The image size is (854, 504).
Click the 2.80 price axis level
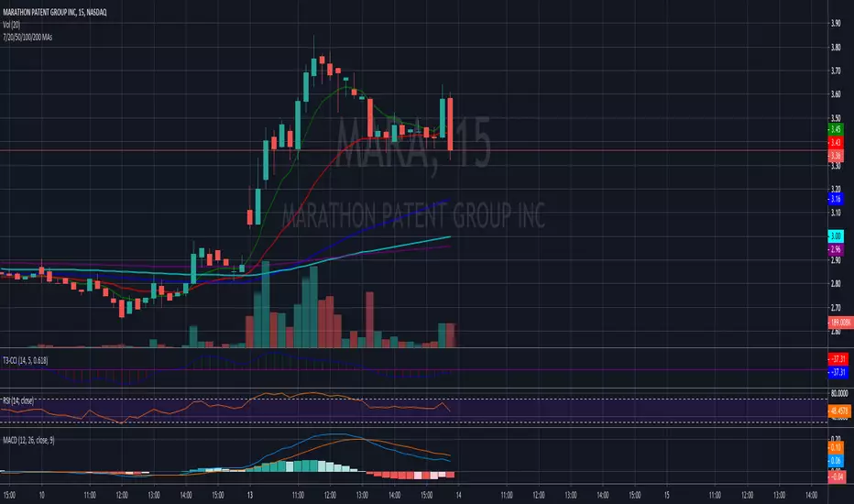[836, 283]
